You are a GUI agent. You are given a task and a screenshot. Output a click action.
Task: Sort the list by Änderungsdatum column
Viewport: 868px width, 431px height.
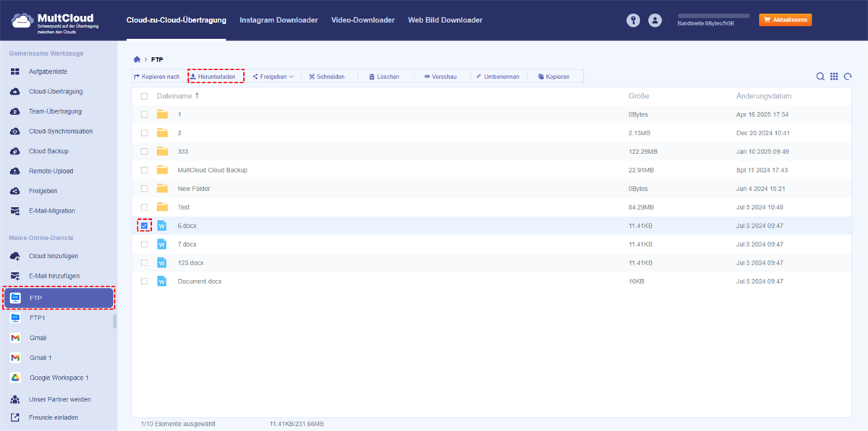763,96
